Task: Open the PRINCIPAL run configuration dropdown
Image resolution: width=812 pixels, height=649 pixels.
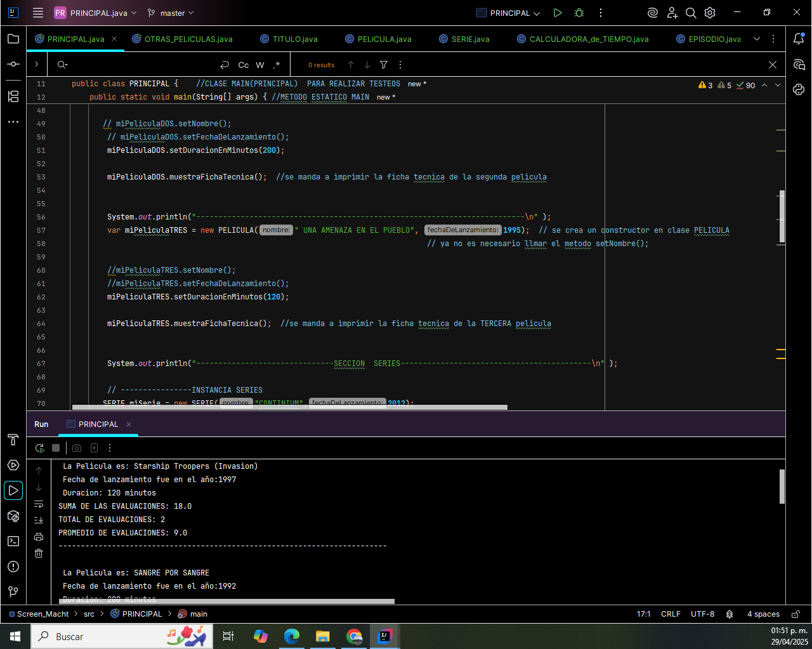Action: click(508, 13)
